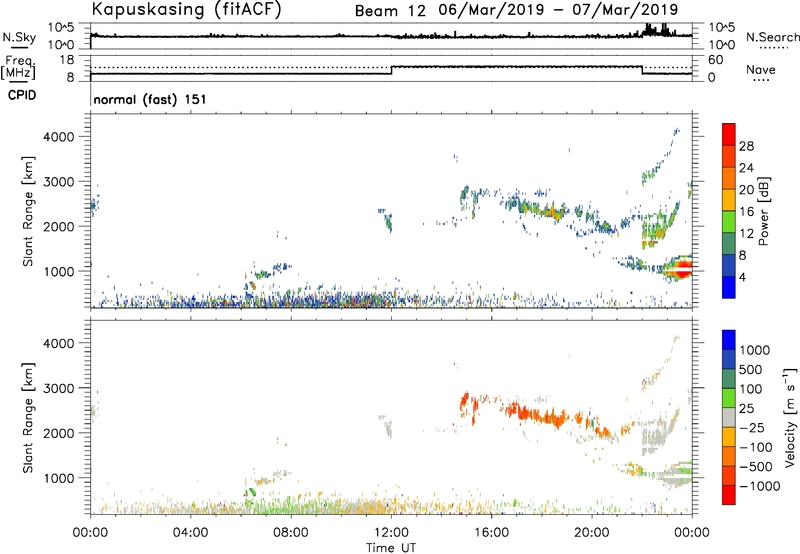Click the 10^5 label on left noise axis

click(x=61, y=27)
